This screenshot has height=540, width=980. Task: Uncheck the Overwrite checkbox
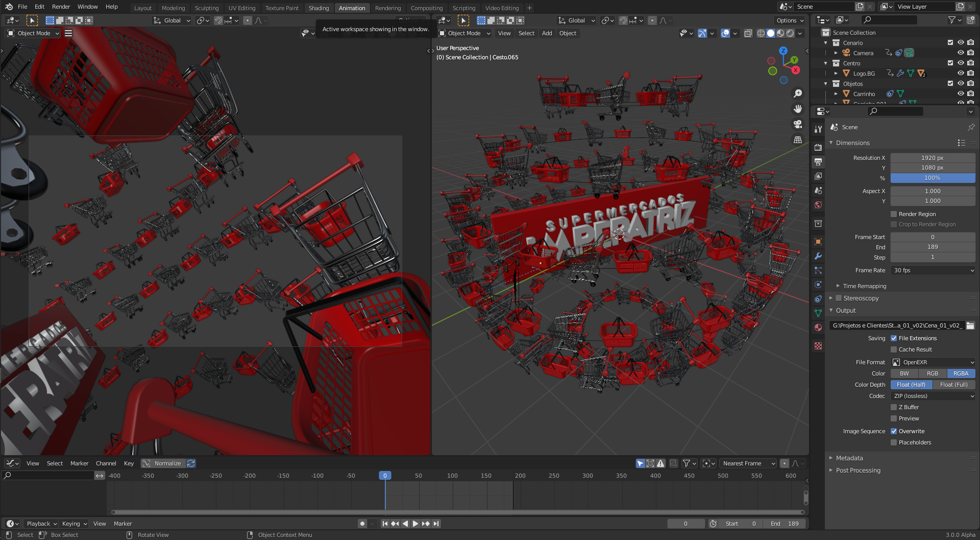tap(894, 431)
